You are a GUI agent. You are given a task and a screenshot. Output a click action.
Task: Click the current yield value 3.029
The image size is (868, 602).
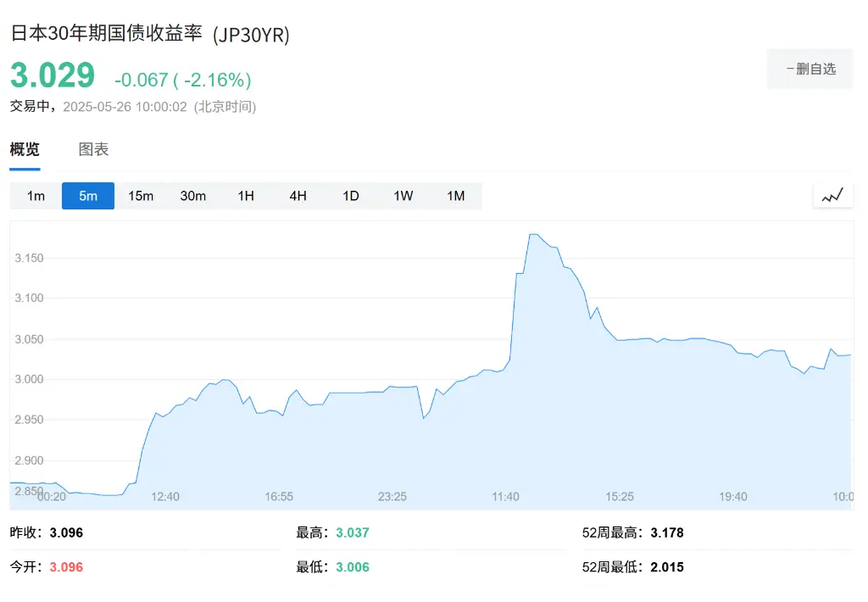[53, 76]
